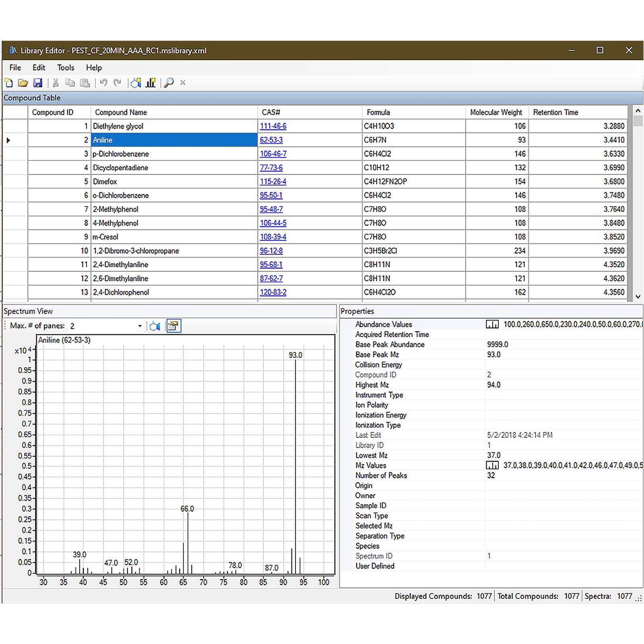Toggle the spectrum properties display button
This screenshot has width=644, height=644.
pos(173,326)
